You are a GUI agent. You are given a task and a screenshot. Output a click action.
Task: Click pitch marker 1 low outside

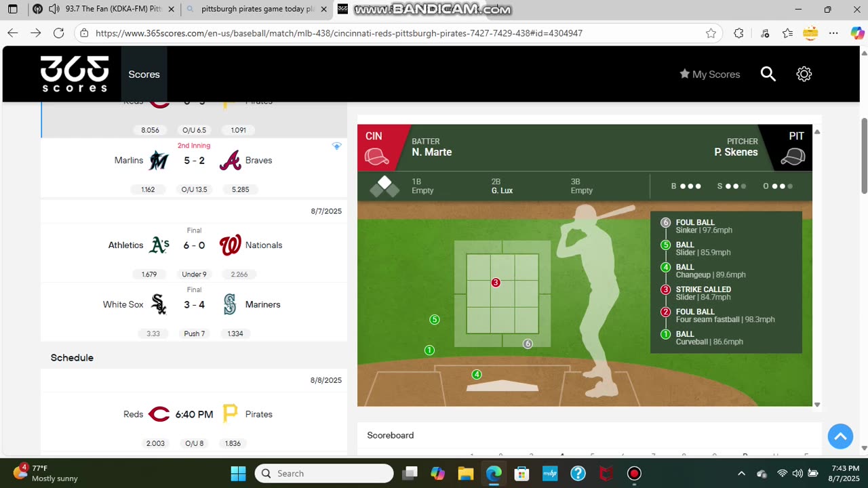(429, 350)
